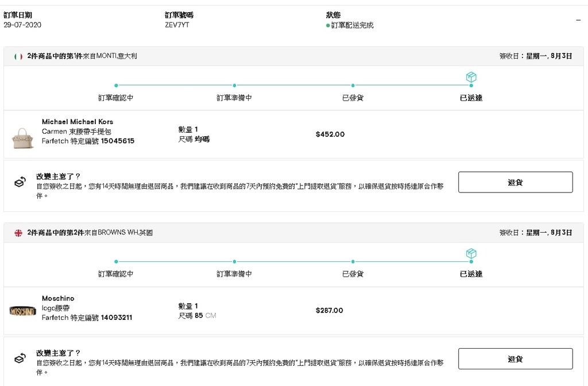The image size is (588, 386).
Task: Open the Moschino logo belt thumbnail
Action: point(22,311)
